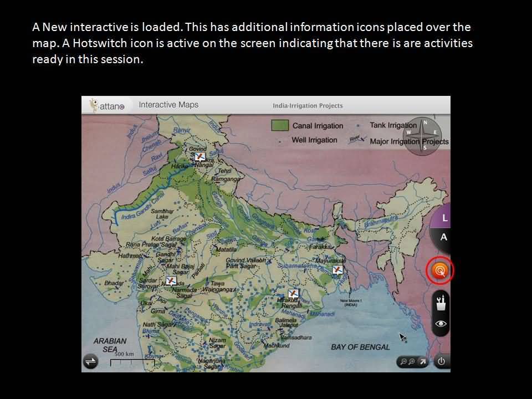
Task: Open info marker near Sardar Sarovar
Action: pos(171,281)
